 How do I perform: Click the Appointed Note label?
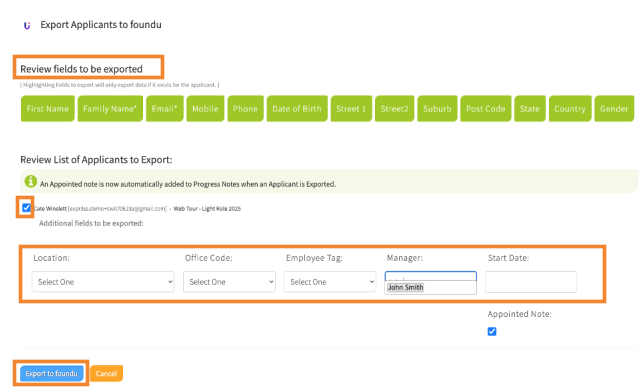(520, 314)
